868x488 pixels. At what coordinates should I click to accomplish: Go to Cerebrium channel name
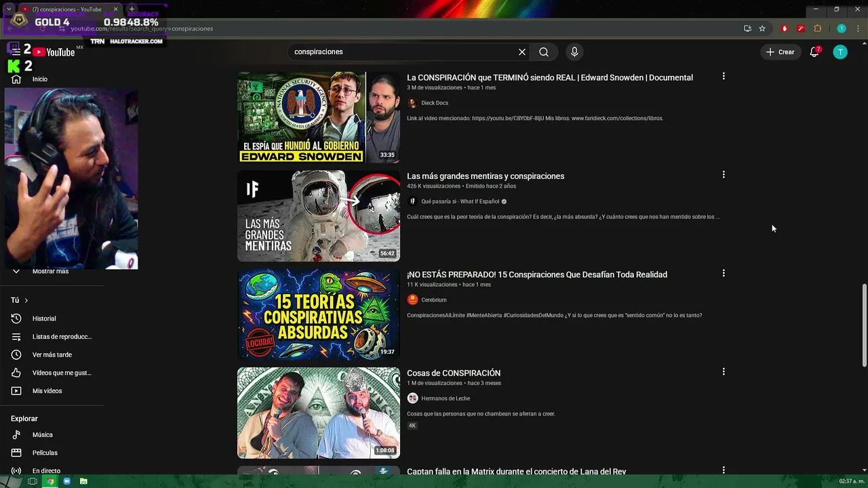click(x=434, y=300)
